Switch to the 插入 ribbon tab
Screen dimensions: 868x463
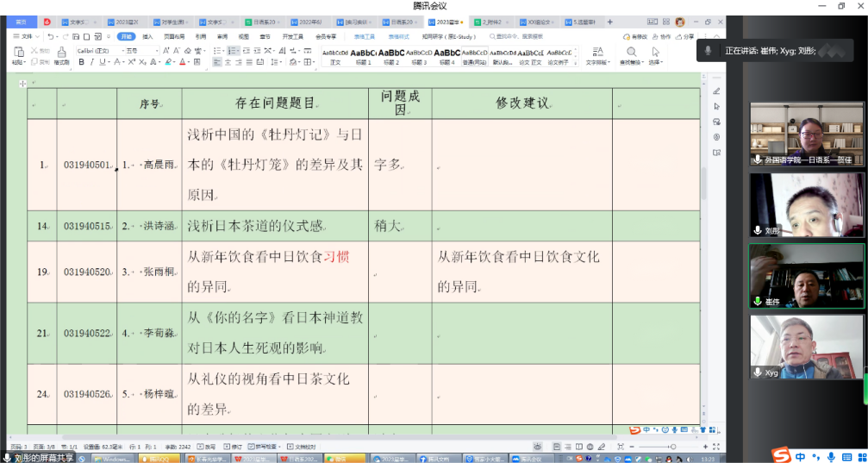click(147, 37)
